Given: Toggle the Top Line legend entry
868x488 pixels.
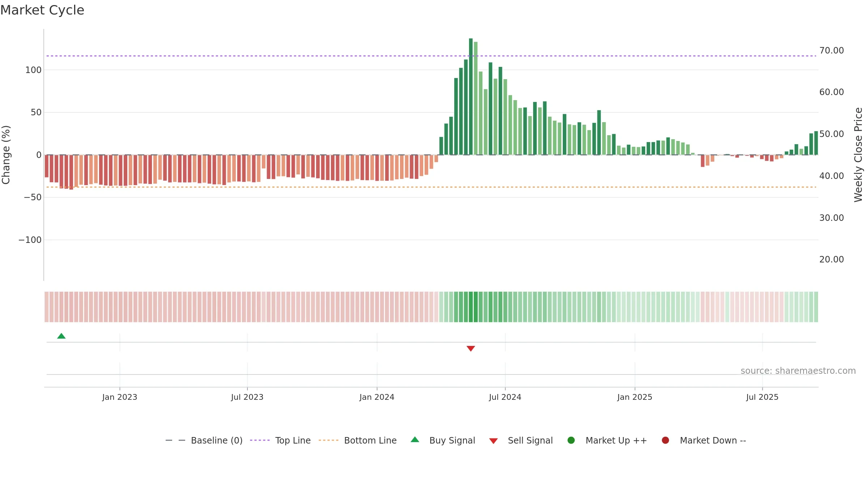Looking at the screenshot, I should point(280,440).
